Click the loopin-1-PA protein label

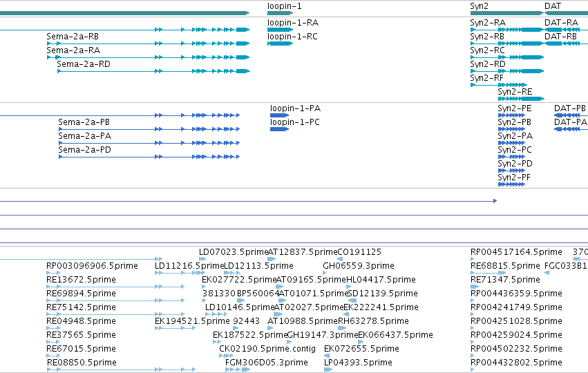[296, 108]
